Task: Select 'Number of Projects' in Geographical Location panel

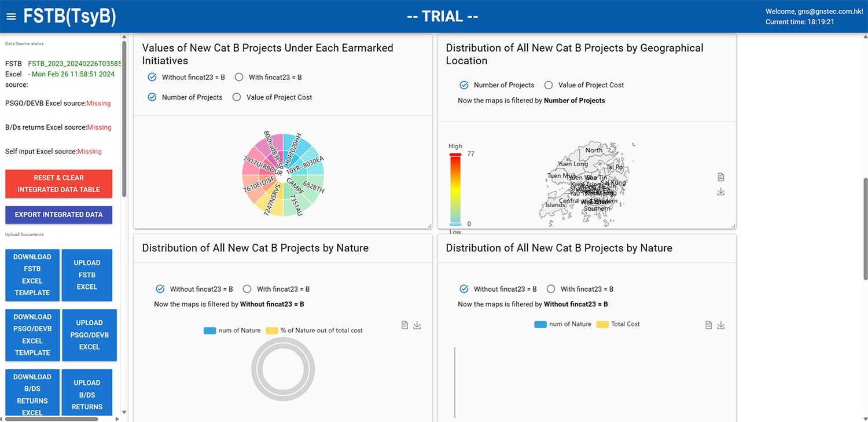Action: point(464,85)
